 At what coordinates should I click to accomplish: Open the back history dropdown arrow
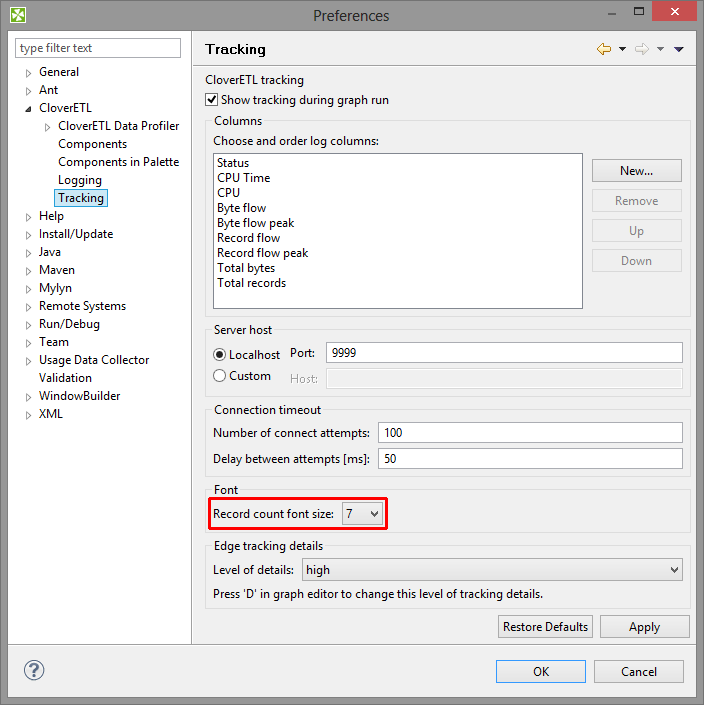pyautogui.click(x=622, y=49)
